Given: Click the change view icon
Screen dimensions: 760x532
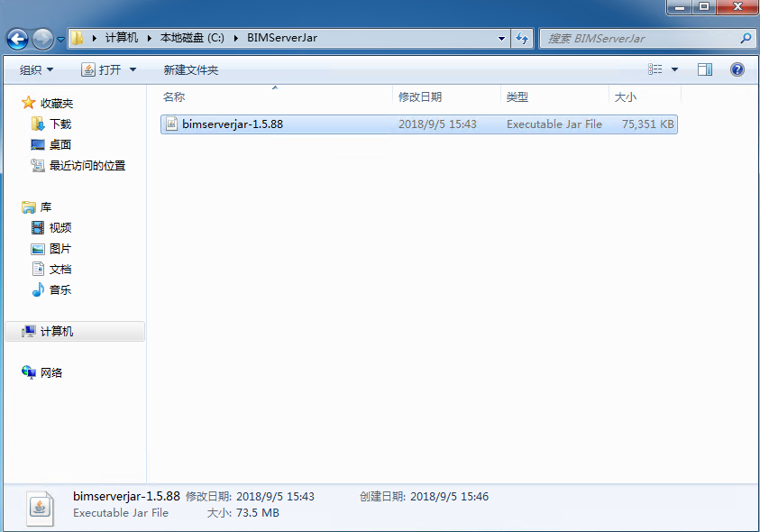Looking at the screenshot, I should click(x=655, y=69).
